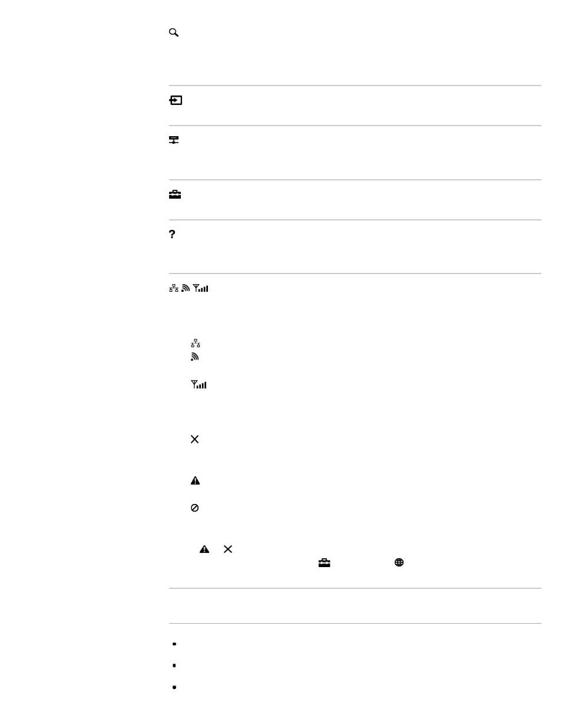This screenshot has width=562, height=728.
Task: Click the question mark help icon
Action: [172, 234]
